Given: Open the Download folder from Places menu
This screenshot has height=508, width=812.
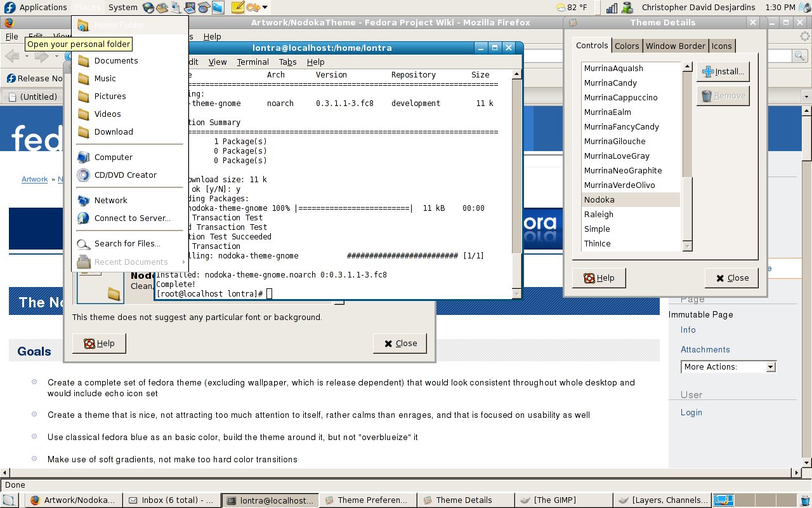Looking at the screenshot, I should pos(129,132).
